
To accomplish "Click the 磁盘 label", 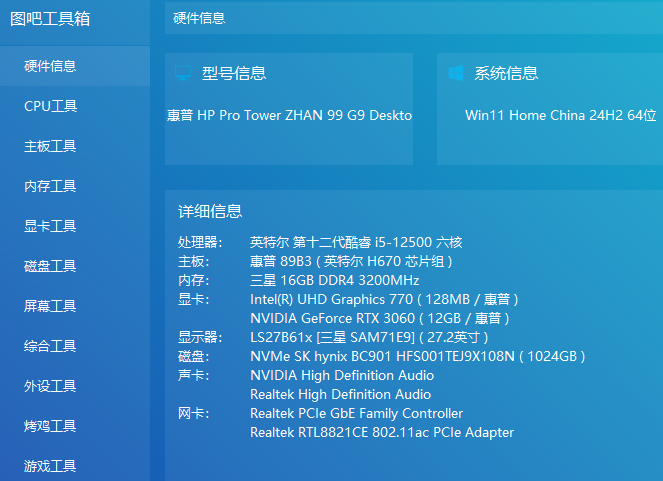I will coord(194,356).
